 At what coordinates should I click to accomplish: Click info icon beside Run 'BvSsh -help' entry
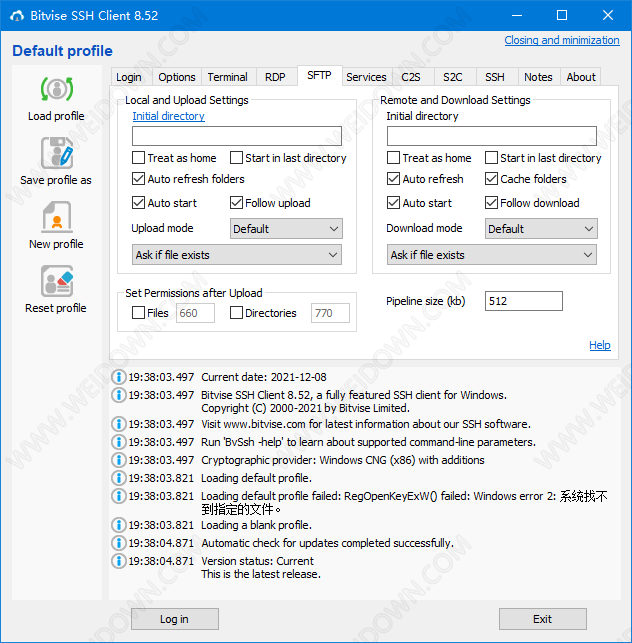(119, 442)
